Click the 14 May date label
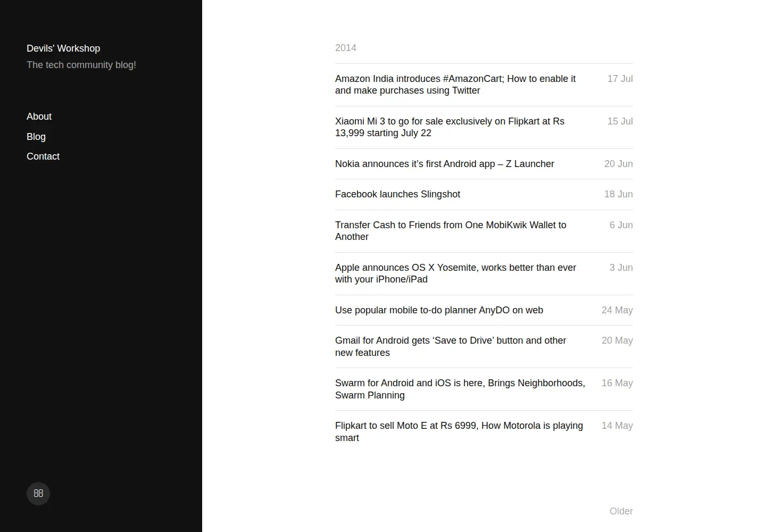The height and width of the screenshot is (532, 766). 617,426
